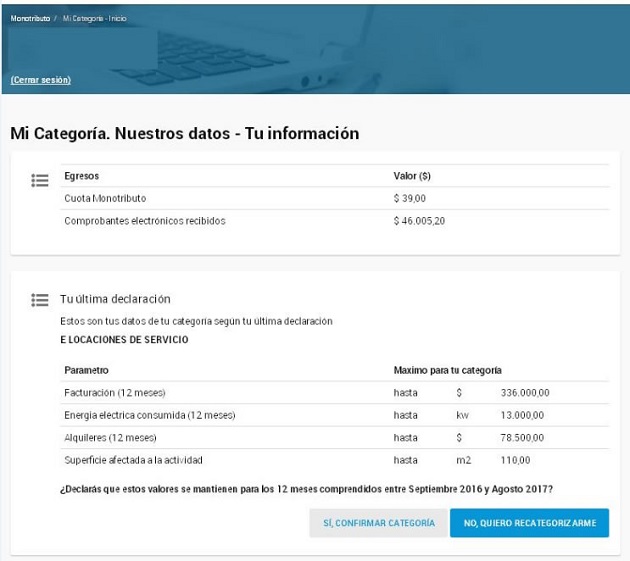Confirm category with Sí, Confirmar Categoría button
Screen dimensions: 630x561
pos(378,523)
